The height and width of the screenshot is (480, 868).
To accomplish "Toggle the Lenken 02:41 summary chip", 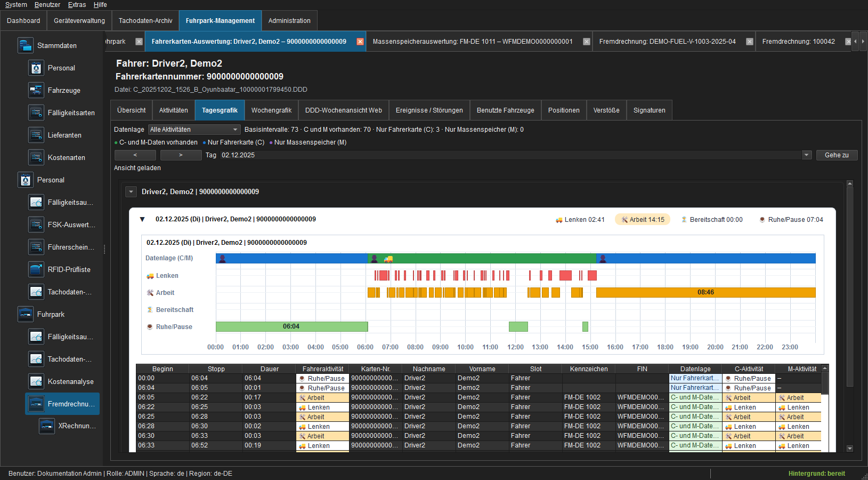I will coord(580,220).
